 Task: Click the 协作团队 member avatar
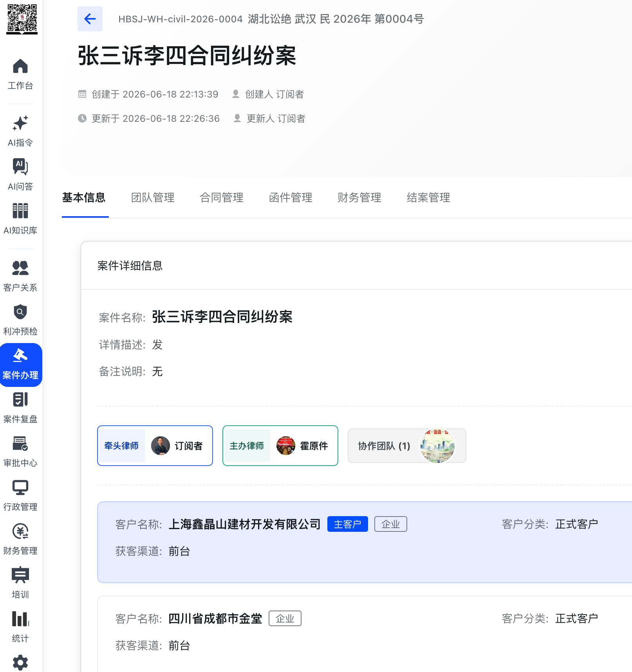coord(437,446)
